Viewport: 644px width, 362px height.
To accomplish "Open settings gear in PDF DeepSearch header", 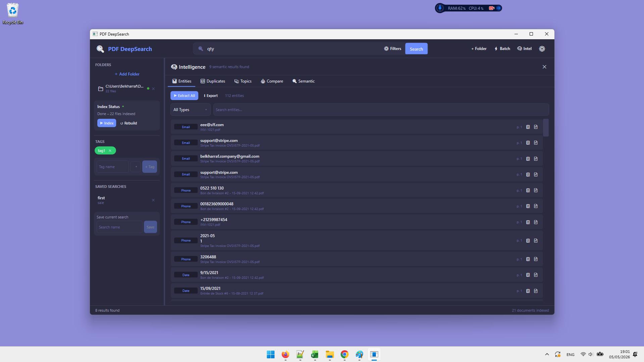I will [542, 49].
